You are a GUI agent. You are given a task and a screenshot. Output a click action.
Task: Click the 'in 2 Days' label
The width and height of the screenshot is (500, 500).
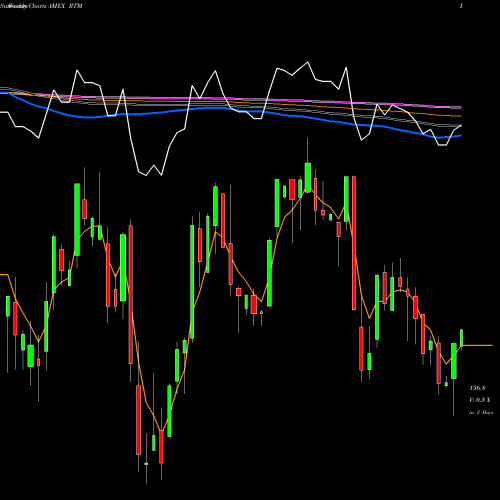tap(481, 413)
